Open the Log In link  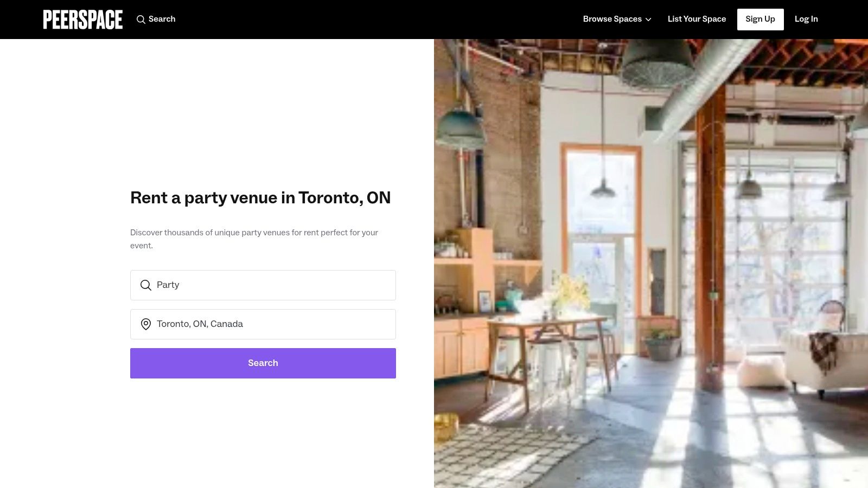click(x=806, y=19)
